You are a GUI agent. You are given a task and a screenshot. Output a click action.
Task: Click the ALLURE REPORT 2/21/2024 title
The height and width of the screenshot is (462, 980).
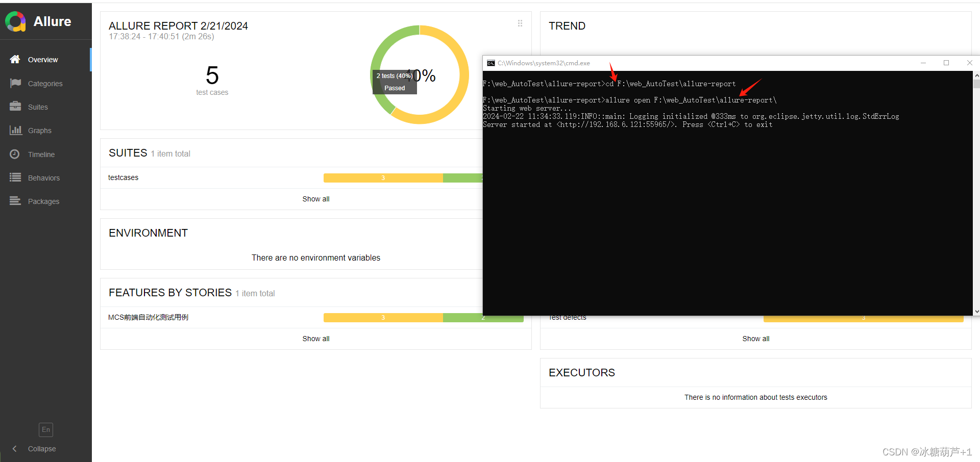pyautogui.click(x=178, y=25)
